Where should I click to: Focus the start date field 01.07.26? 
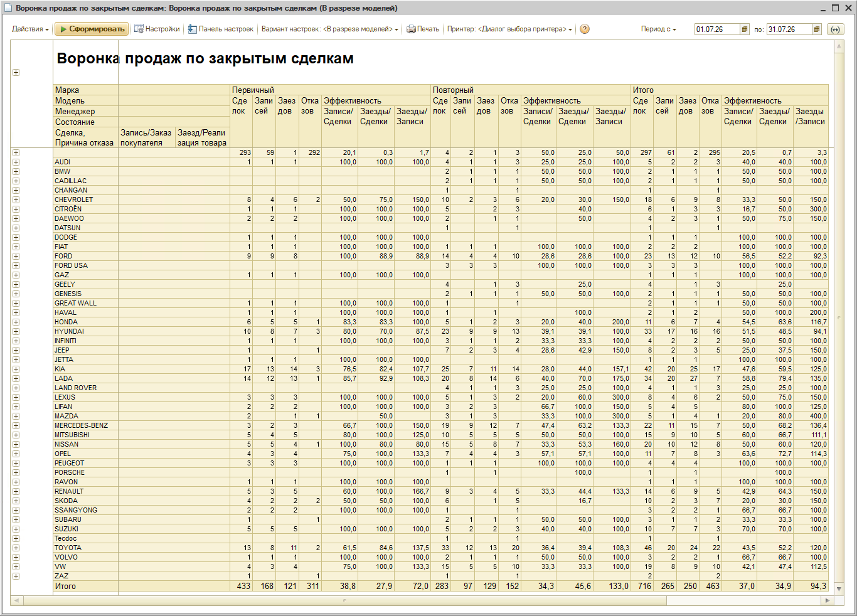click(717, 29)
